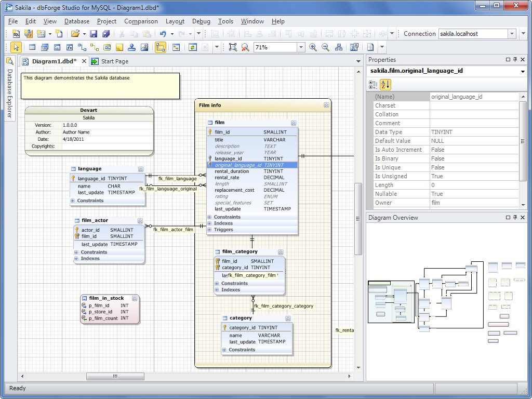Select the New Relation connector tool

click(x=82, y=47)
